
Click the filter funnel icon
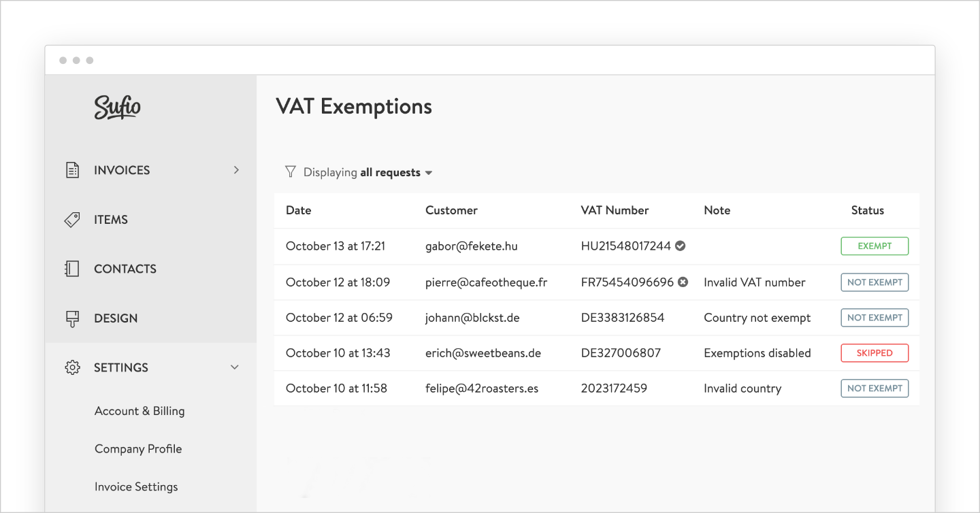tap(291, 172)
